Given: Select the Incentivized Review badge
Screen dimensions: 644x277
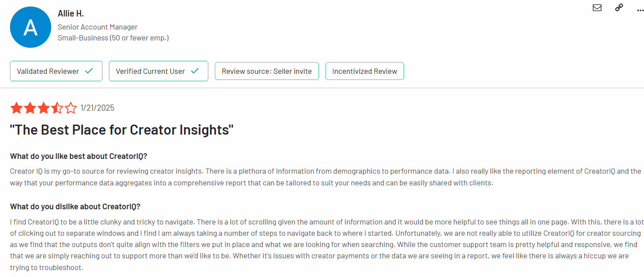Looking at the screenshot, I should point(365,71).
